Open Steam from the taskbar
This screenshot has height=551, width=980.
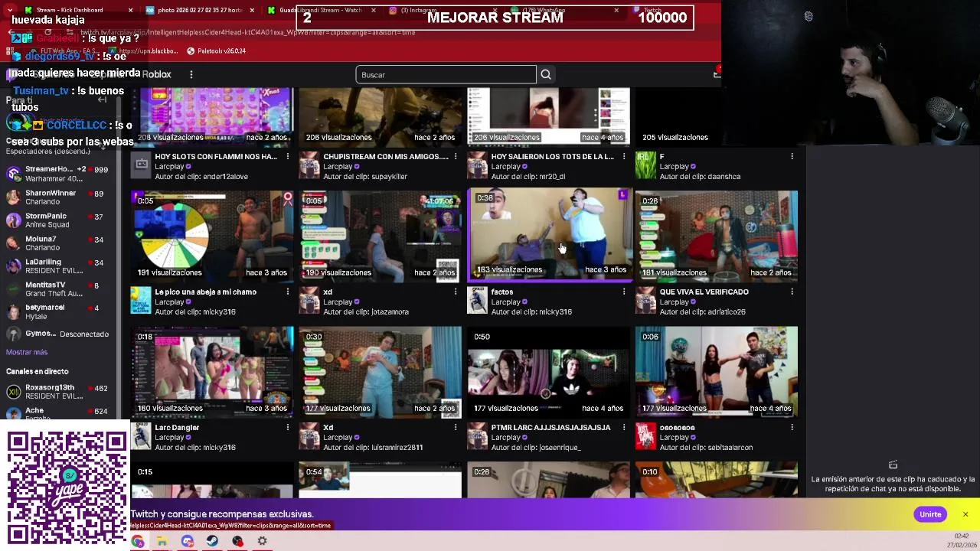(212, 541)
